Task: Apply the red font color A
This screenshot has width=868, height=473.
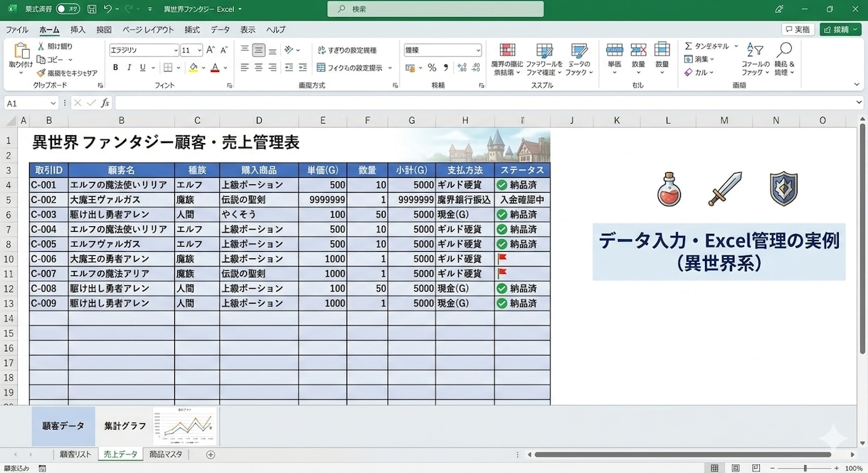Action: click(215, 68)
